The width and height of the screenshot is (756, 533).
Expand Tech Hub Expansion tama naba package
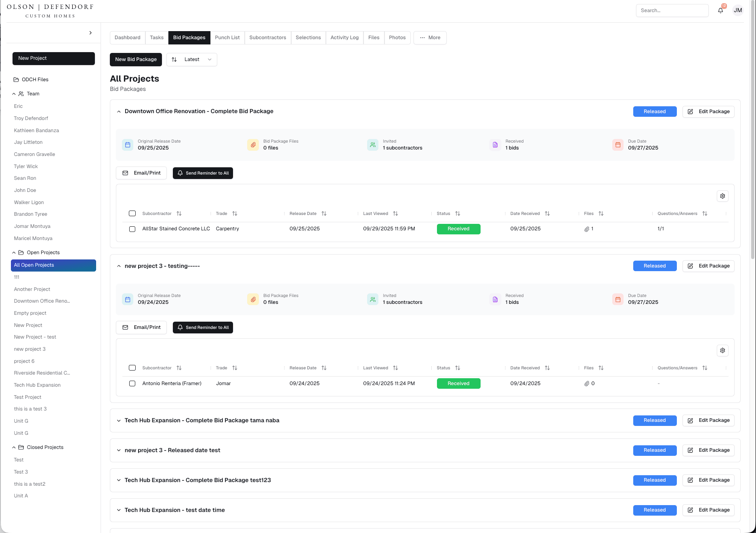[x=119, y=420]
